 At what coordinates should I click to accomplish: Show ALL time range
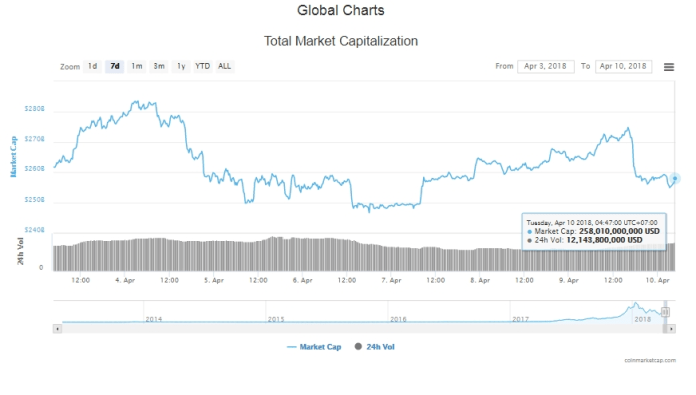tap(225, 67)
